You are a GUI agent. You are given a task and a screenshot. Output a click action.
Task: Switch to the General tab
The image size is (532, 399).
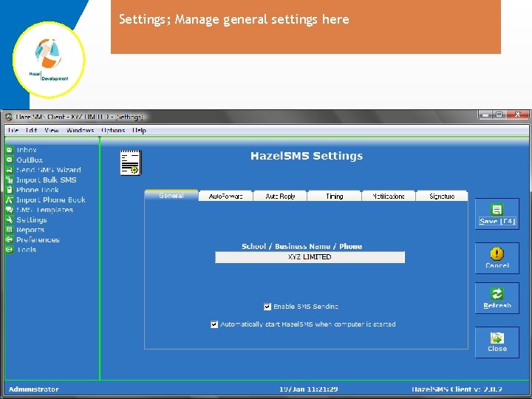[171, 195]
